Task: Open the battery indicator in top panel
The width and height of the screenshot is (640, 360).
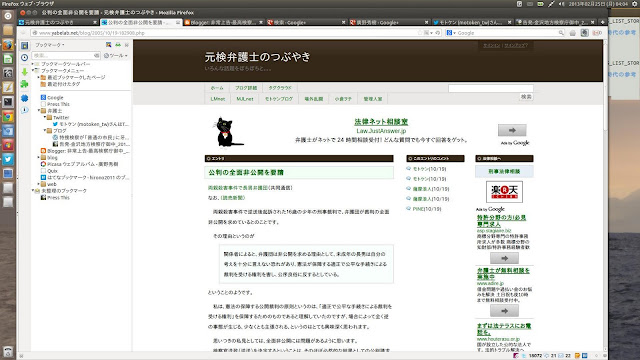Action: point(540,4)
